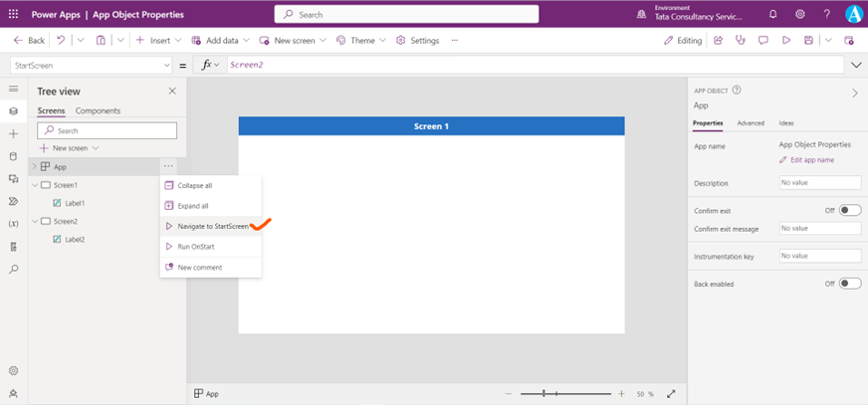This screenshot has height=405, width=868.
Task: Click the Edit app name link
Action: (x=811, y=159)
